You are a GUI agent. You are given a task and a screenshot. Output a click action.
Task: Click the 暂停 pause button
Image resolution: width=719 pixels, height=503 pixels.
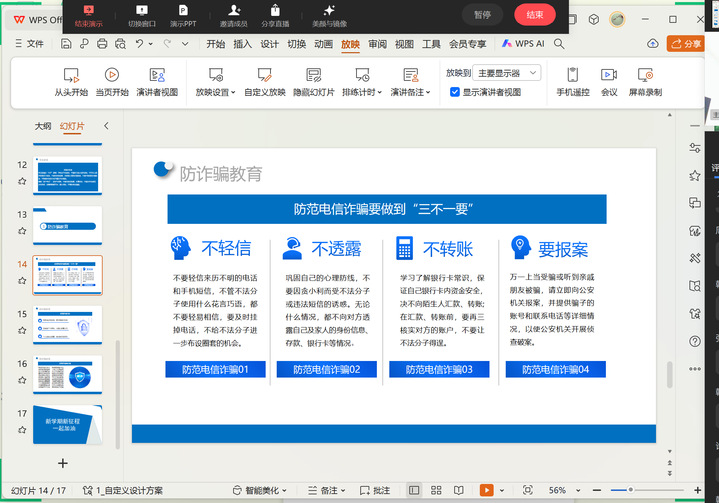click(x=482, y=15)
